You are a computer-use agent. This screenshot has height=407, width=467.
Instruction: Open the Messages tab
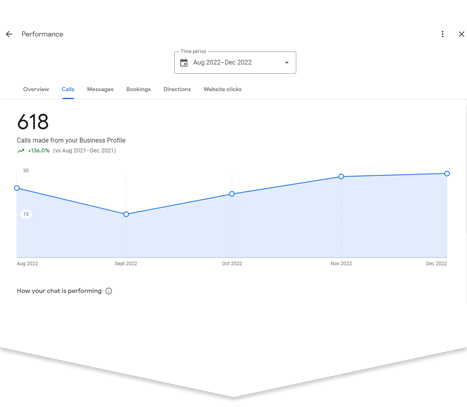100,89
